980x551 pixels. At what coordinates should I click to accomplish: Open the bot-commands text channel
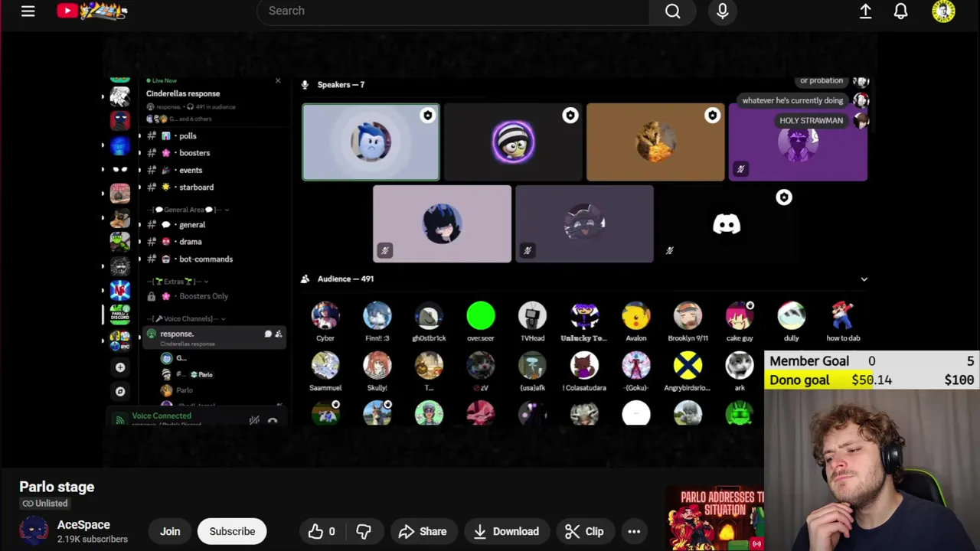205,259
